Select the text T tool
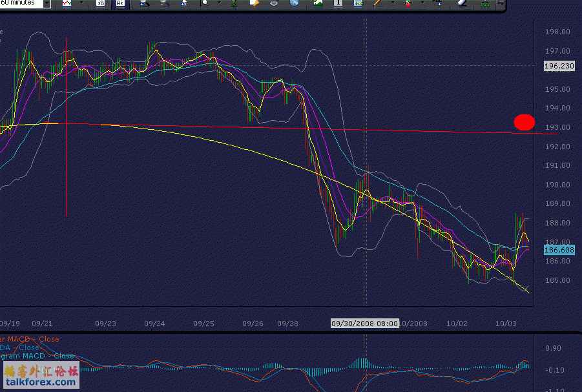The height and width of the screenshot is (392, 582). [338, 3]
